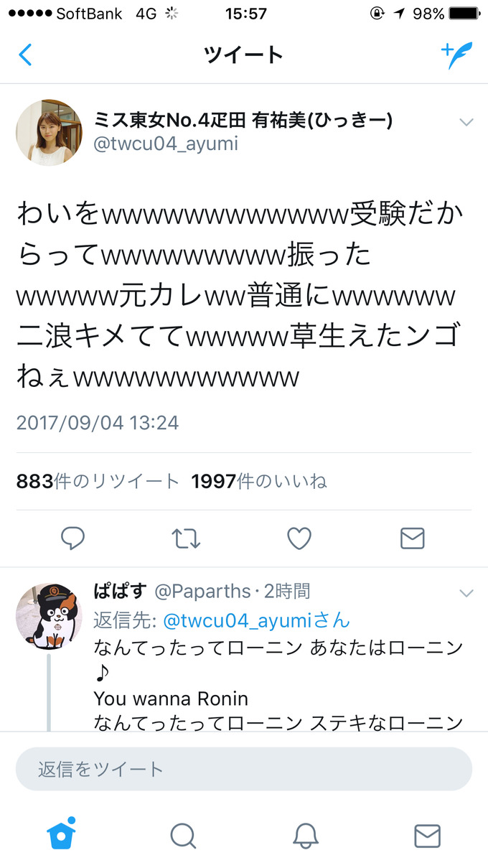Screen dimensions: 488x868
Task: Open the Notifications bell tab
Action: (x=305, y=835)
